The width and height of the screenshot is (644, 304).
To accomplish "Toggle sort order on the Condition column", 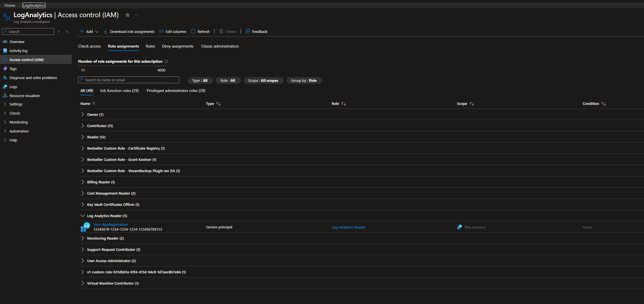I will point(604,103).
